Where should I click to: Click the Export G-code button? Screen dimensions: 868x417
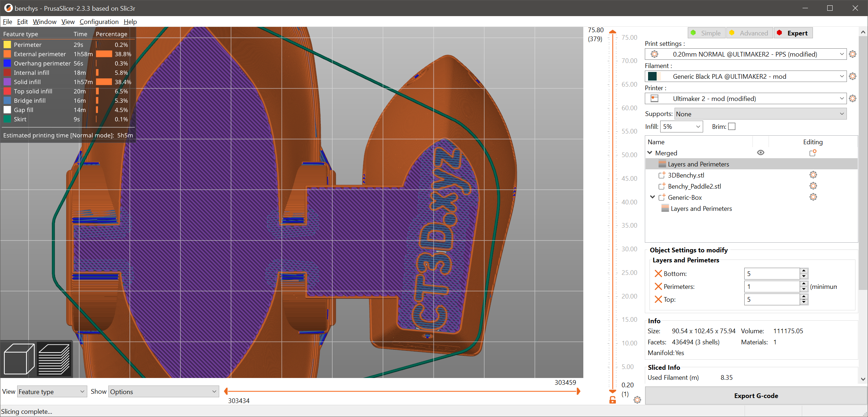[x=756, y=396]
